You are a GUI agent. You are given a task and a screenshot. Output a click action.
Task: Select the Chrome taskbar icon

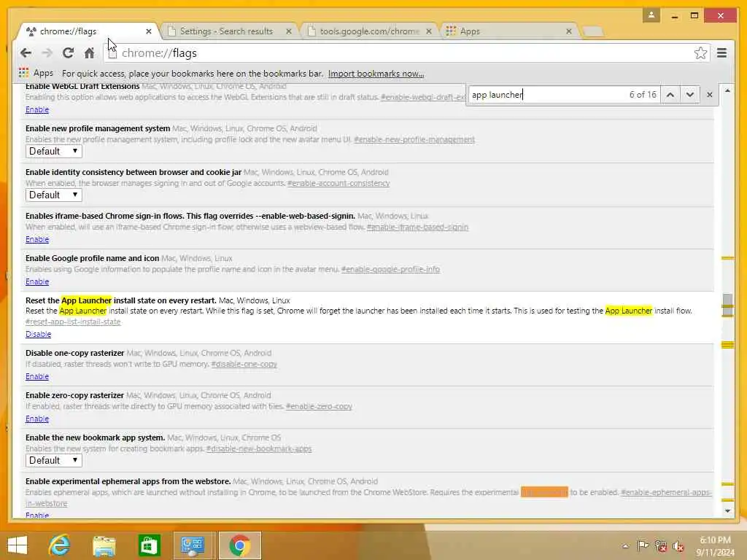pos(239,545)
